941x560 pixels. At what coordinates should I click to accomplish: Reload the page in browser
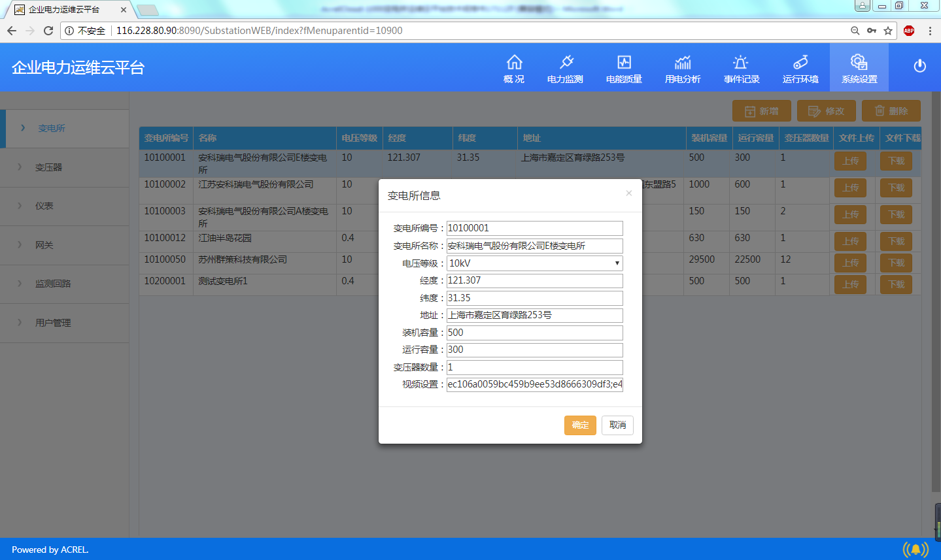[x=48, y=31]
